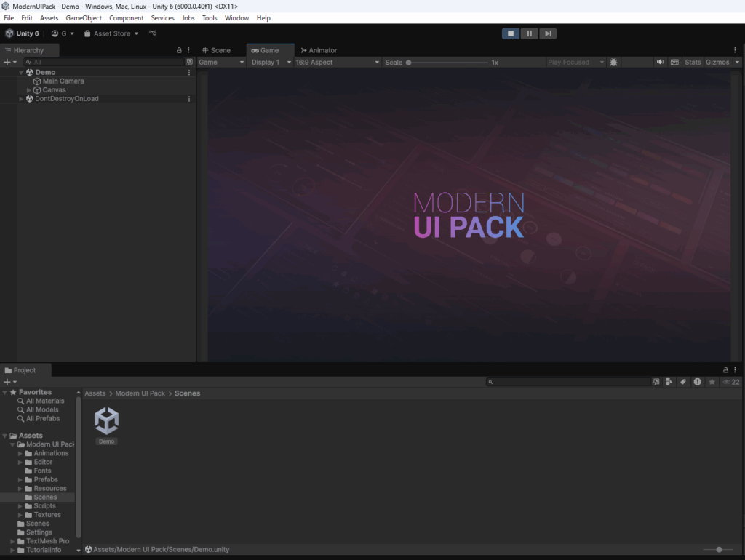The image size is (745, 560).
Task: Open the Project panel three-dot menu
Action: click(x=735, y=369)
